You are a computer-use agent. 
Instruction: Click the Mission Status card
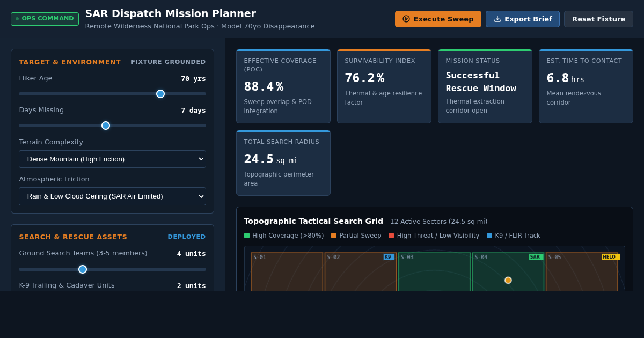pyautogui.click(x=485, y=86)
